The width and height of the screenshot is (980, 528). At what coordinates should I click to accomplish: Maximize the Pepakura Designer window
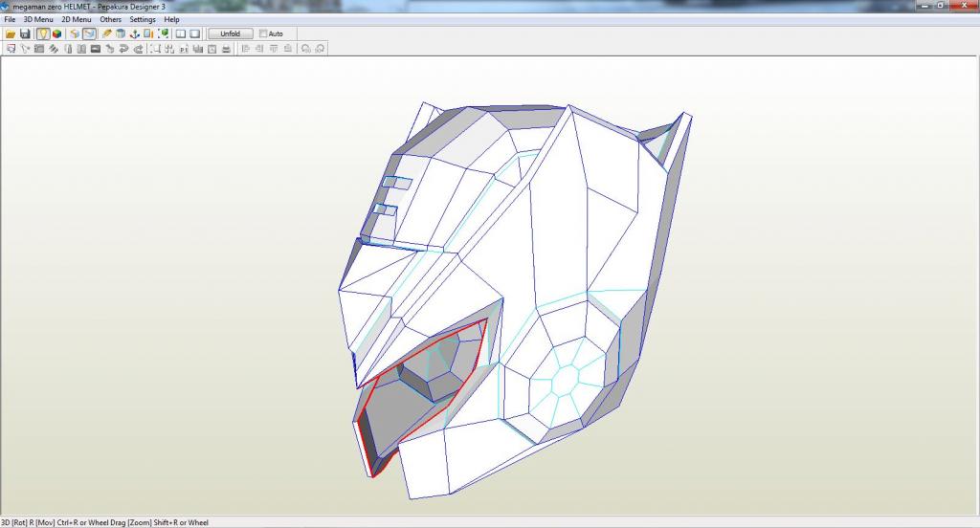pyautogui.click(x=940, y=5)
